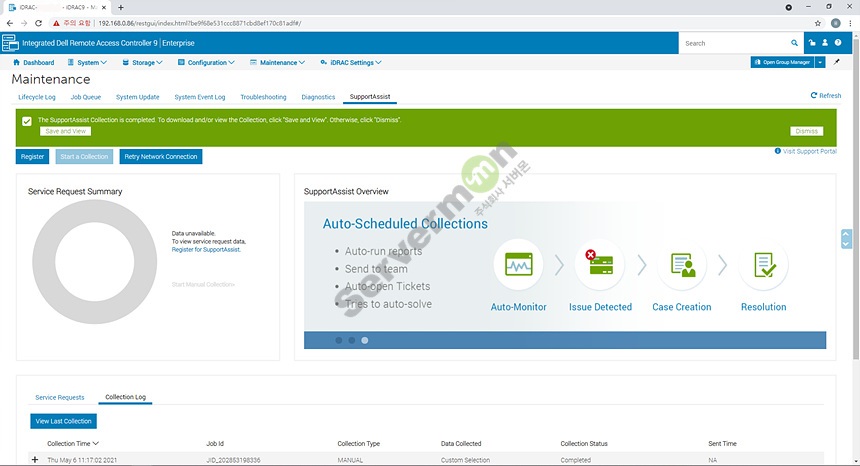Click Open Group Manager button
The image size is (860, 466).
point(783,62)
